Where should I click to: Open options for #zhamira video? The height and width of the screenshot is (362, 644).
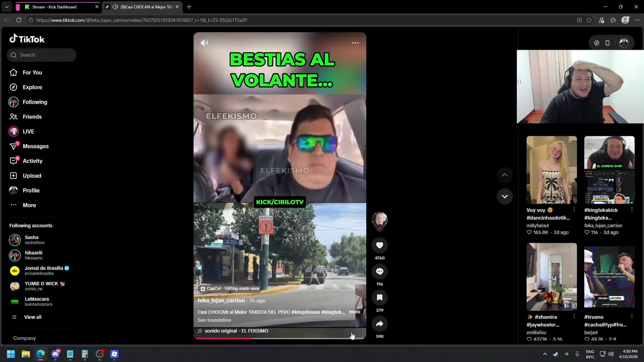574,317
